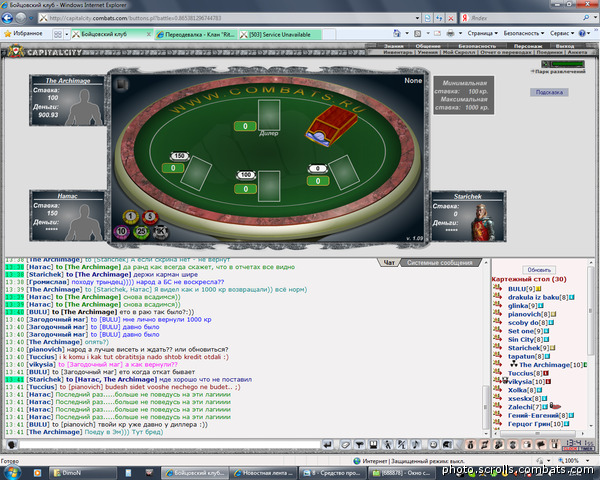Open info icon beside Xolka
Image resolution: width=600 pixels, height=480 pixels.
[x=540, y=390]
